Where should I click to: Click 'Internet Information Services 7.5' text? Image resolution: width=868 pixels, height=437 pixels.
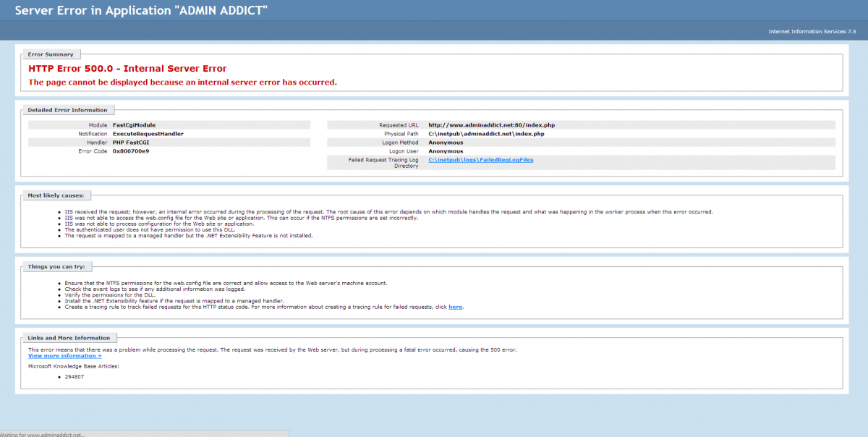click(x=812, y=32)
